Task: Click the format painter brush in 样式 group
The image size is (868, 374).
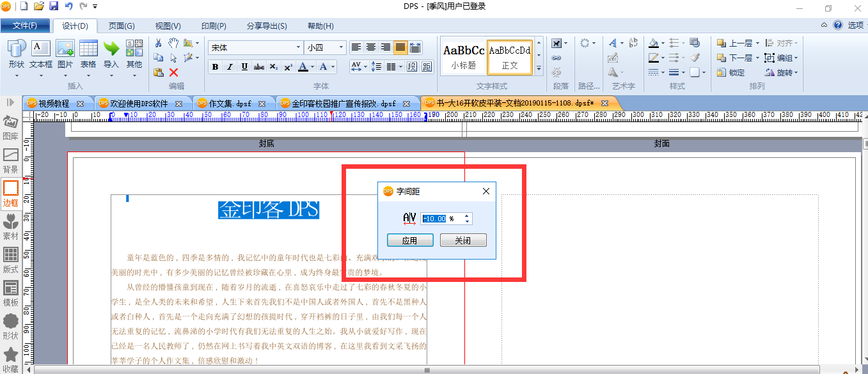Action: pos(695,58)
